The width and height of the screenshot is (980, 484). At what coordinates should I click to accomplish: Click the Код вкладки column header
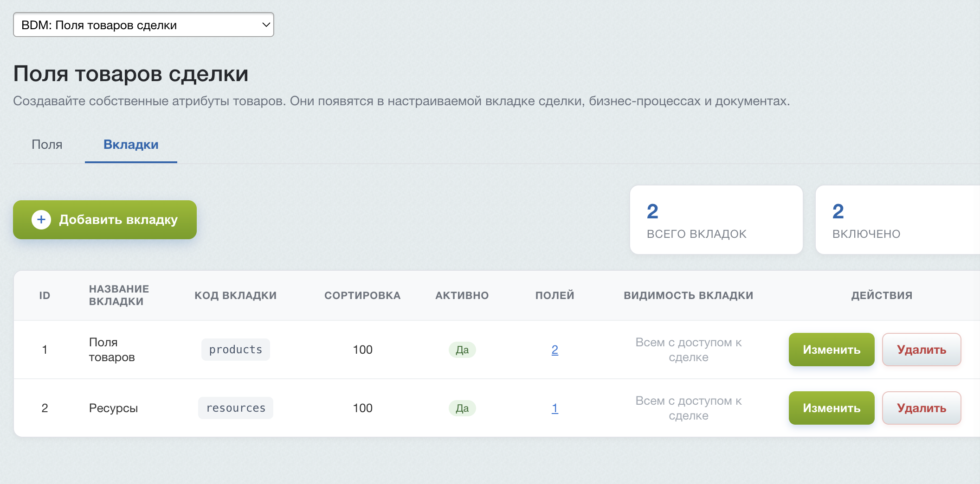coord(236,295)
